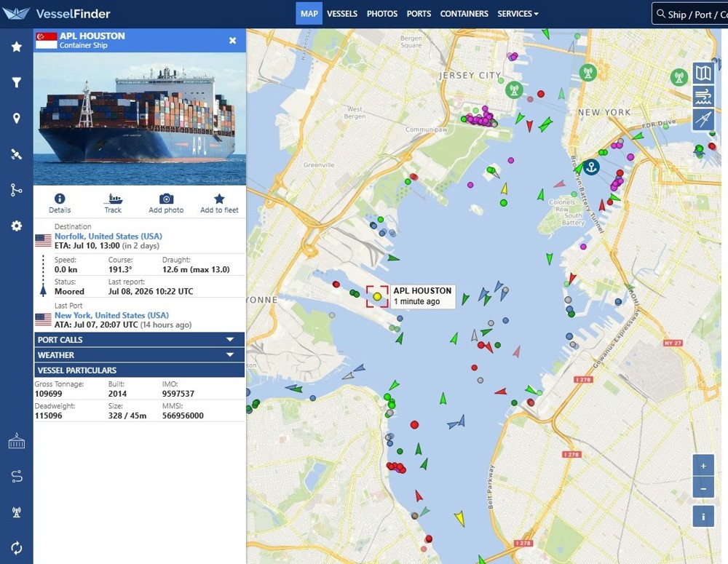The width and height of the screenshot is (728, 564).
Task: Open the map type selector icon
Action: click(703, 73)
